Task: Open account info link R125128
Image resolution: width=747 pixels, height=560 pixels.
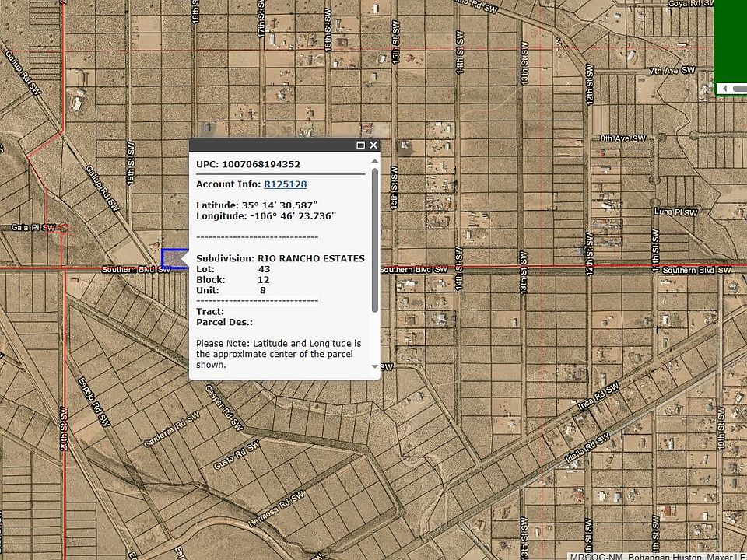Action: pyautogui.click(x=285, y=184)
